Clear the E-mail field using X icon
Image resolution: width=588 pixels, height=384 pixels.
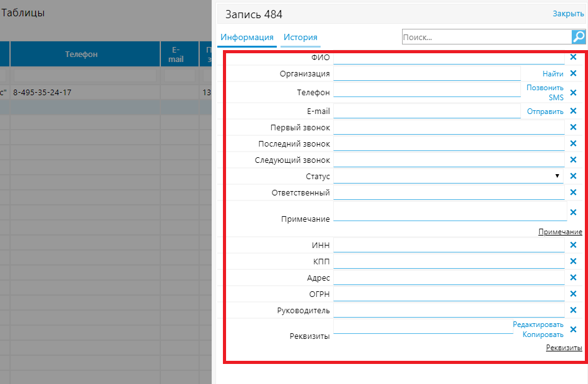tap(573, 111)
